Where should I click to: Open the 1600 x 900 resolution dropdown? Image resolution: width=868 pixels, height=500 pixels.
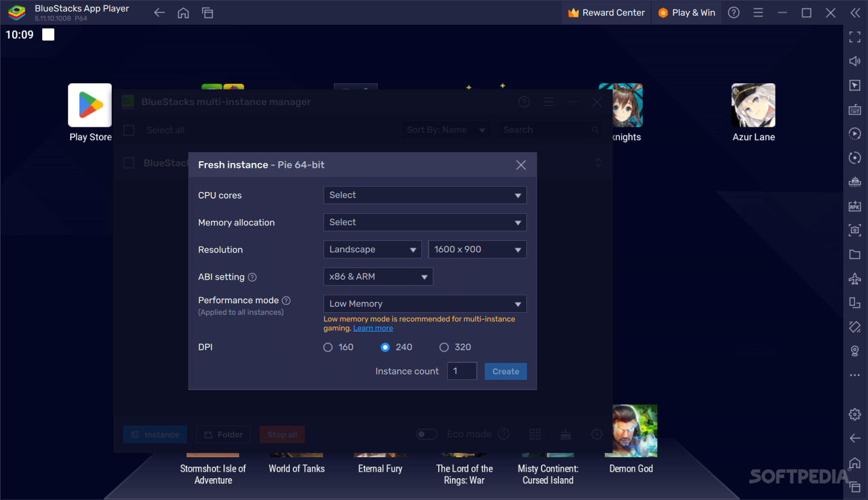(x=477, y=249)
